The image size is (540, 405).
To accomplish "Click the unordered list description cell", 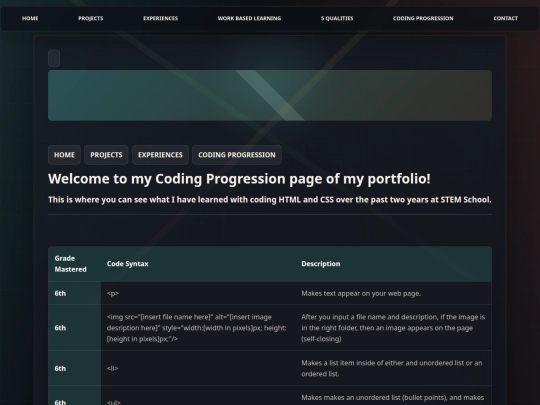I will click(393, 396).
